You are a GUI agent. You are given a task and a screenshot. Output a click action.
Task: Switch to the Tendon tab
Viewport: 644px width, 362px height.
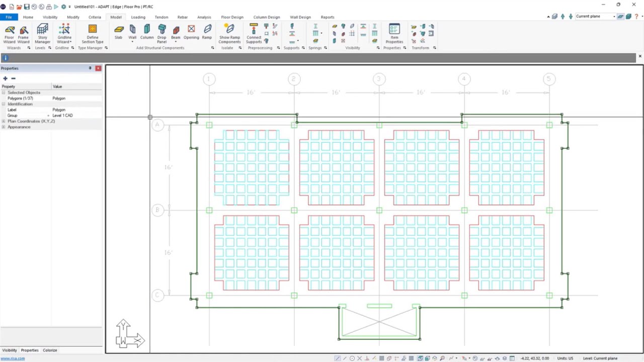[161, 17]
